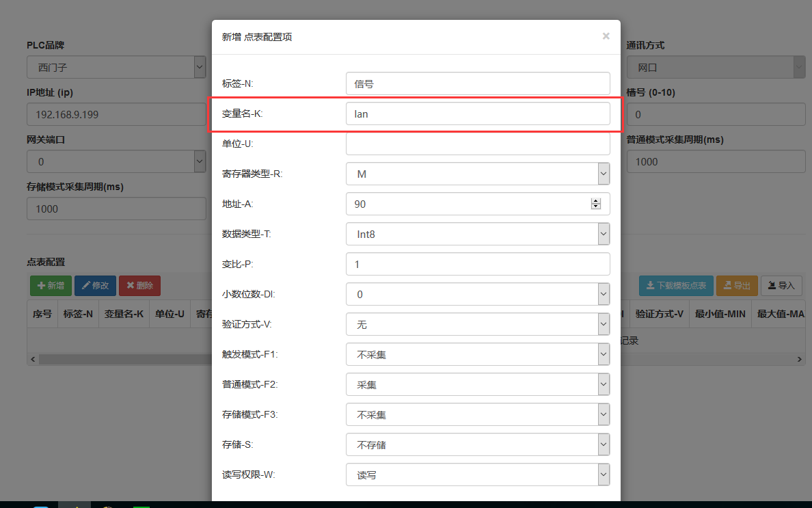Image resolution: width=812 pixels, height=508 pixels.
Task: Click the green 新增 button
Action: [x=51, y=286]
